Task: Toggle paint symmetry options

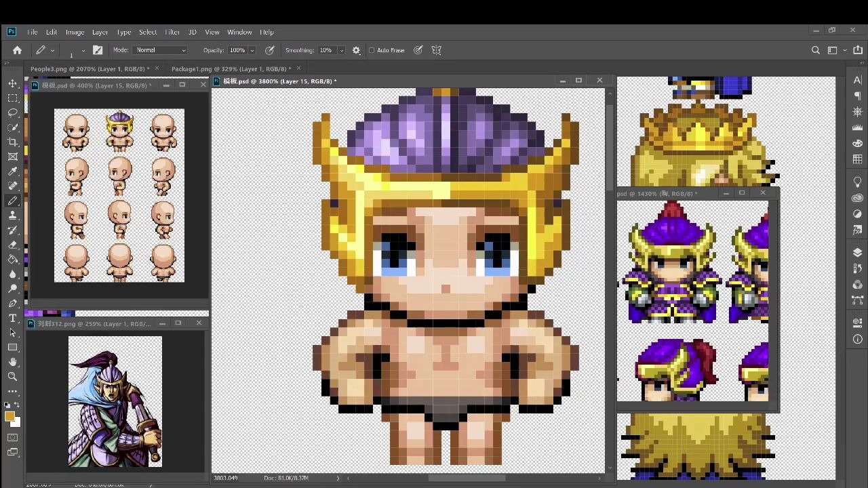Action: 436,49
